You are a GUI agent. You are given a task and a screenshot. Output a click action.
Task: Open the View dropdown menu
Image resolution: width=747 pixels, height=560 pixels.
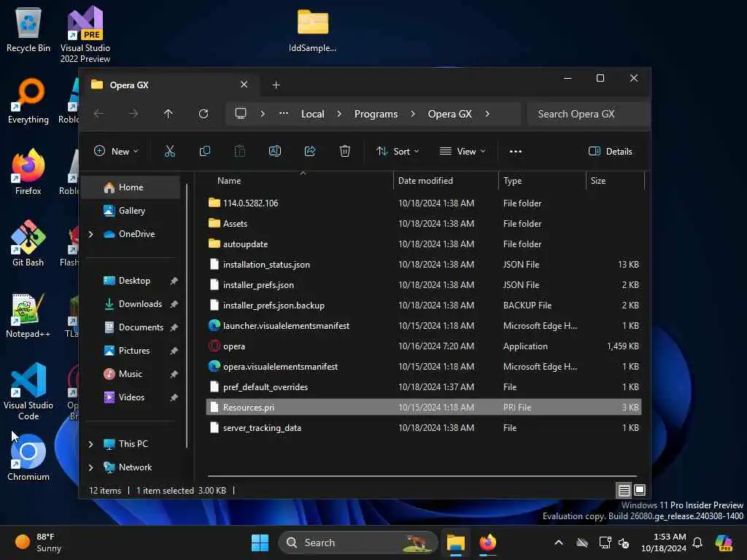click(x=462, y=152)
